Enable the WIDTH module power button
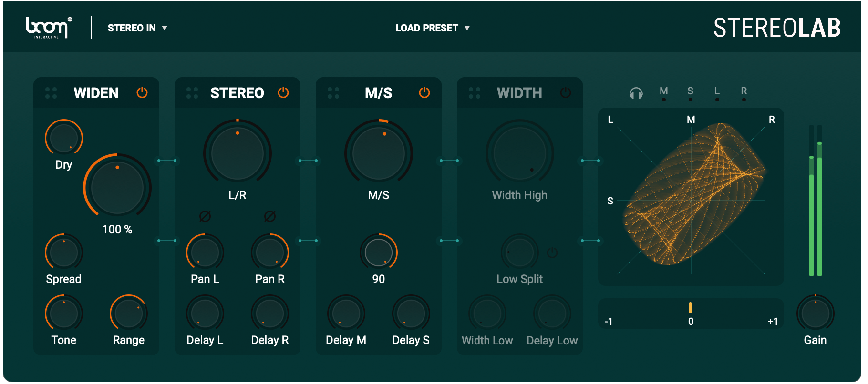Screen dimensions: 868x384 point(566,92)
